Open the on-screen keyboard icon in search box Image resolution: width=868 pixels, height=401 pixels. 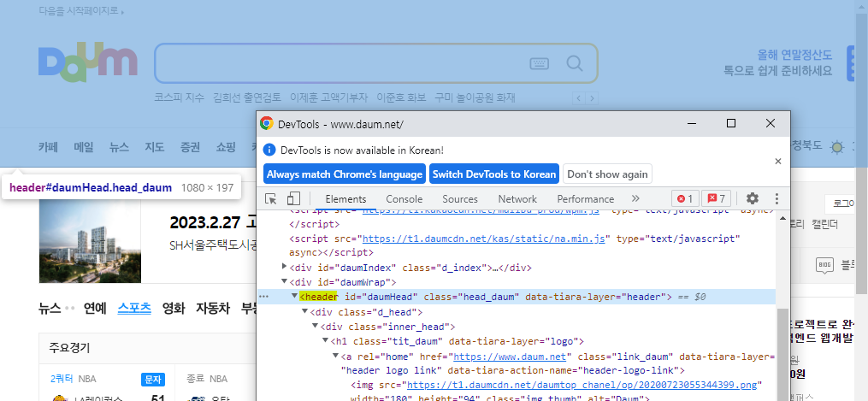point(539,63)
